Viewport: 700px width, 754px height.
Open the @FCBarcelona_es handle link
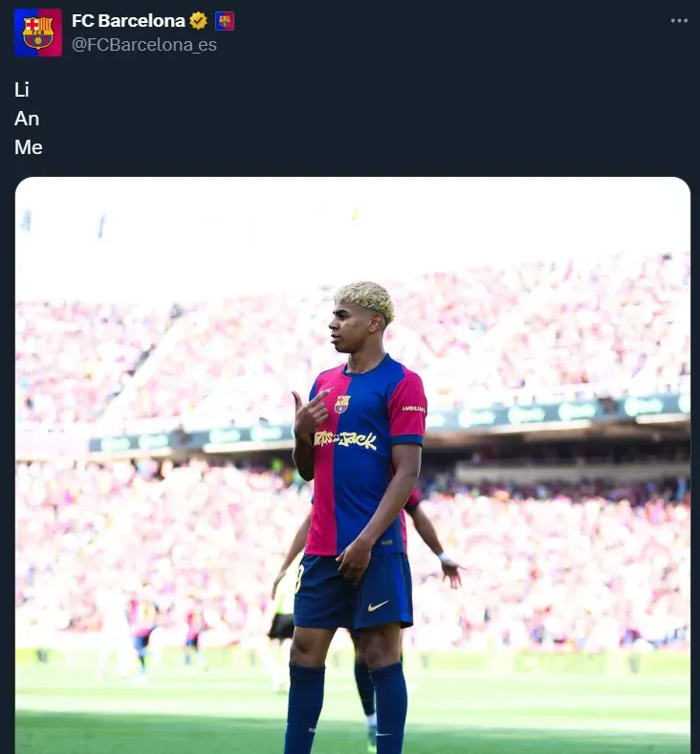click(x=144, y=45)
